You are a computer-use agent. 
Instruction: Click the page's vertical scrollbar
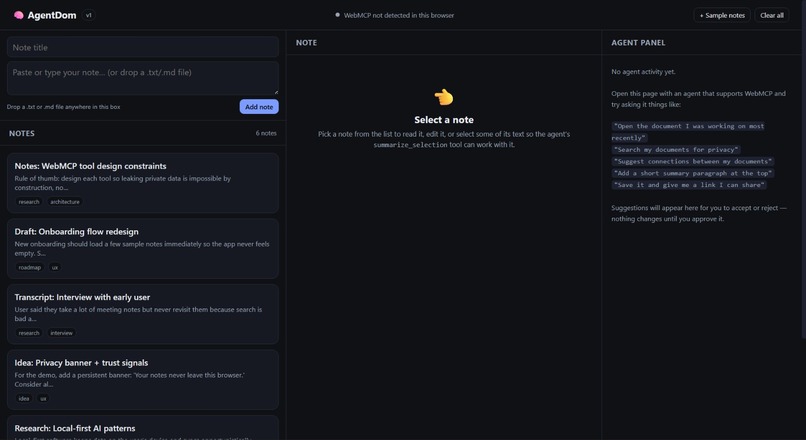point(803,170)
